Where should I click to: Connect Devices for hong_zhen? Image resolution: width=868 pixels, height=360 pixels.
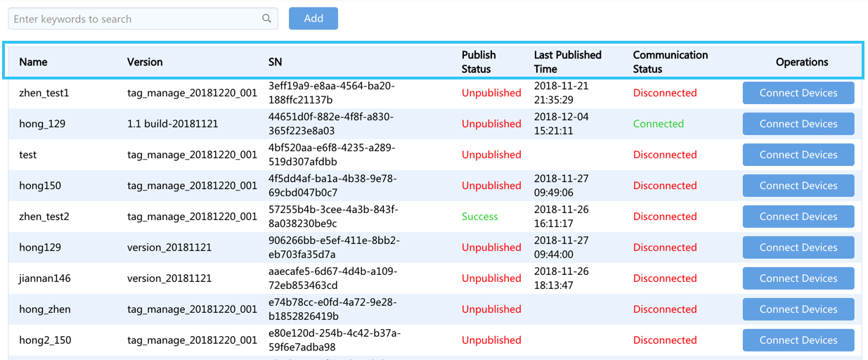798,309
